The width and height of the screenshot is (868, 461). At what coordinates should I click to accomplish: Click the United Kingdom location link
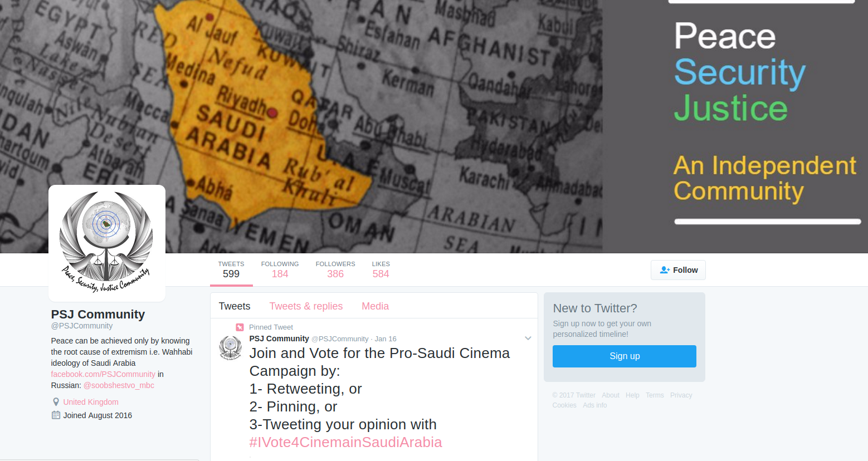click(91, 402)
